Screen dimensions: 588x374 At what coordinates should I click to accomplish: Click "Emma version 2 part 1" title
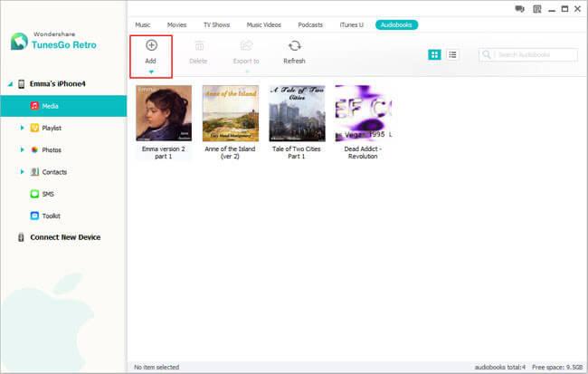164,152
